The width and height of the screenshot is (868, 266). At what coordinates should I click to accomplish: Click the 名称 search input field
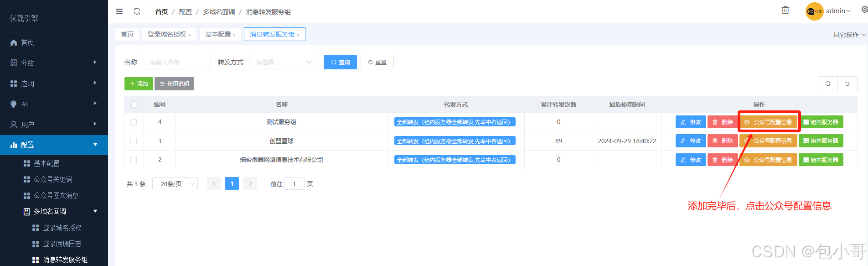[x=177, y=62]
